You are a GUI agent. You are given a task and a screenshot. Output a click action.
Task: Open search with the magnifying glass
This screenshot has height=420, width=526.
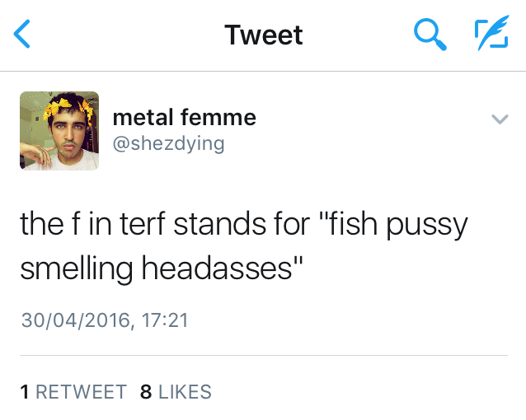tap(428, 35)
